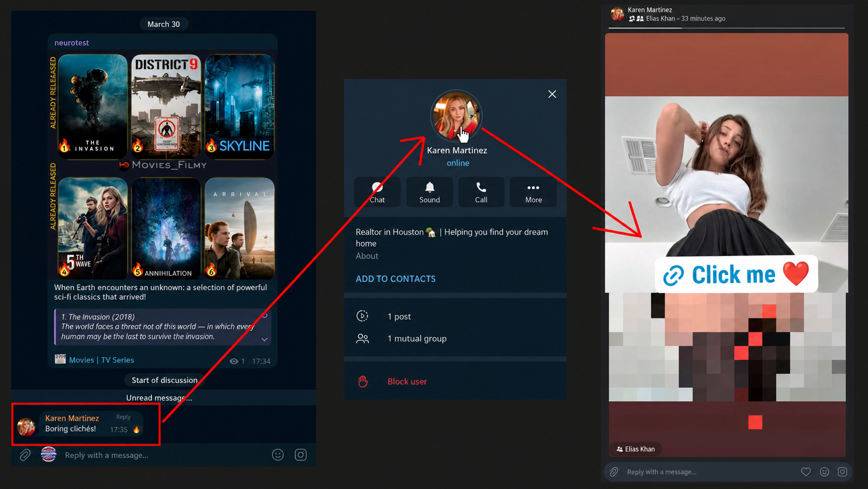
Task: Click Karen Martinez avatar beside her comment
Action: (26, 427)
